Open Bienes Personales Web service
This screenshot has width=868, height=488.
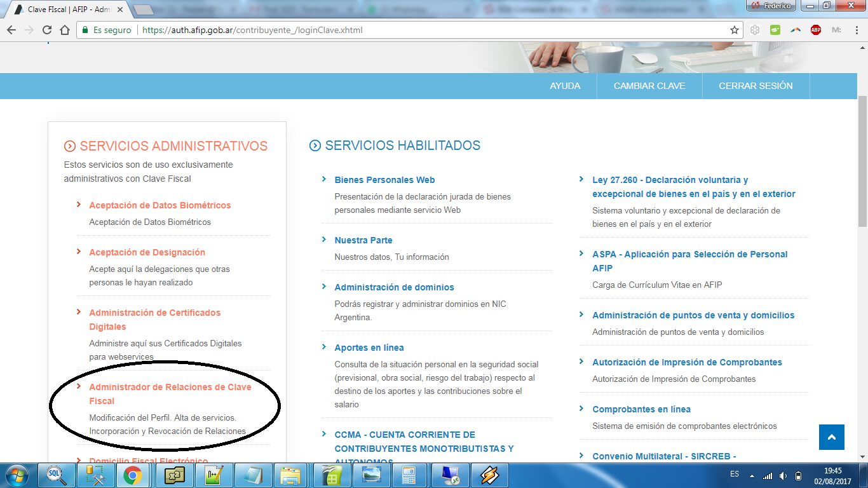385,180
